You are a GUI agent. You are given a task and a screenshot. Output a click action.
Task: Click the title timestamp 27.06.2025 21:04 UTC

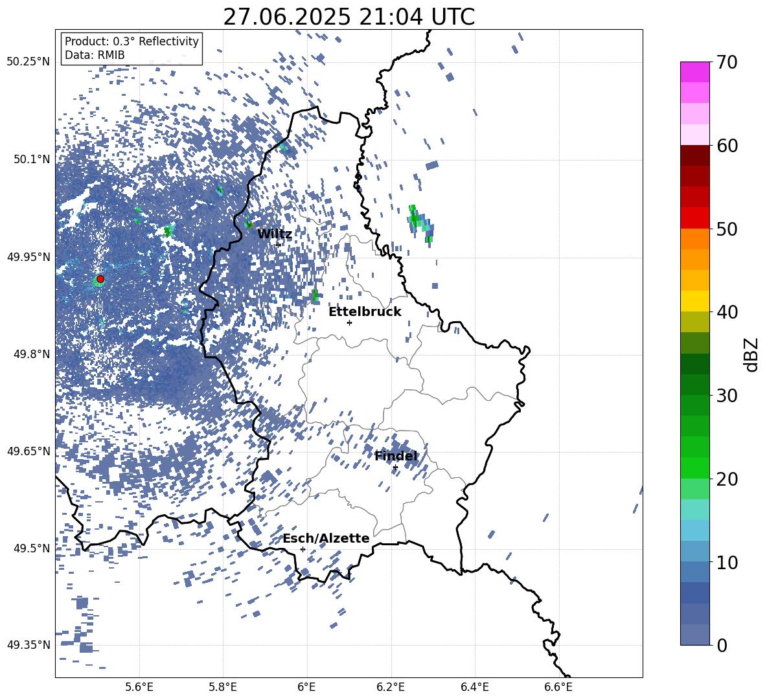pos(349,17)
